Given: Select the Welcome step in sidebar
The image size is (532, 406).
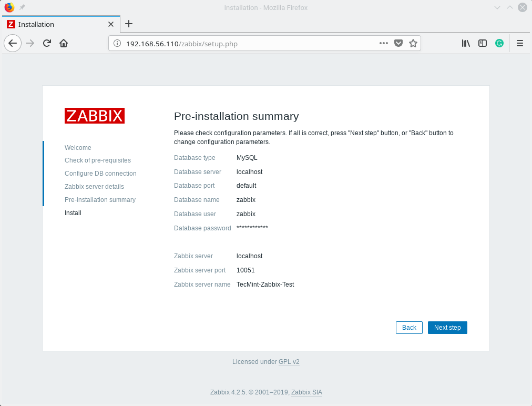Looking at the screenshot, I should (x=78, y=148).
